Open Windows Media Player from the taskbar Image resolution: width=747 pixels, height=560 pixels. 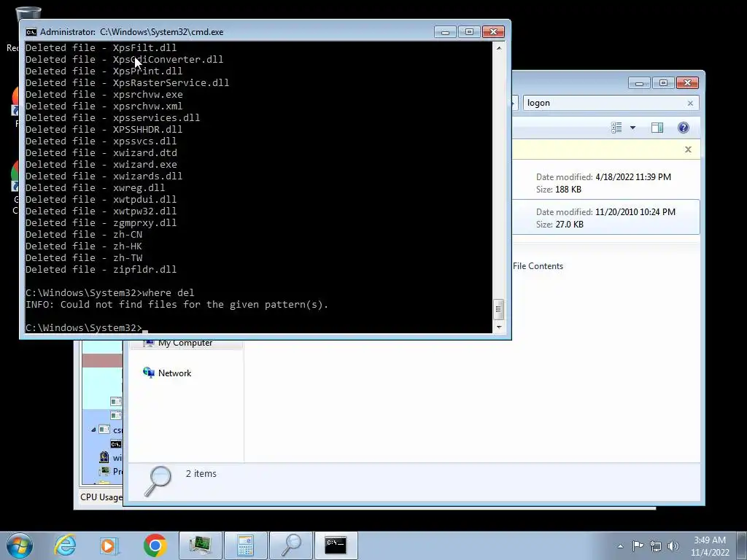(109, 545)
